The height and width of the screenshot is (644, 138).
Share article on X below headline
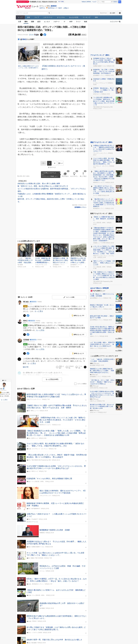point(41,35)
